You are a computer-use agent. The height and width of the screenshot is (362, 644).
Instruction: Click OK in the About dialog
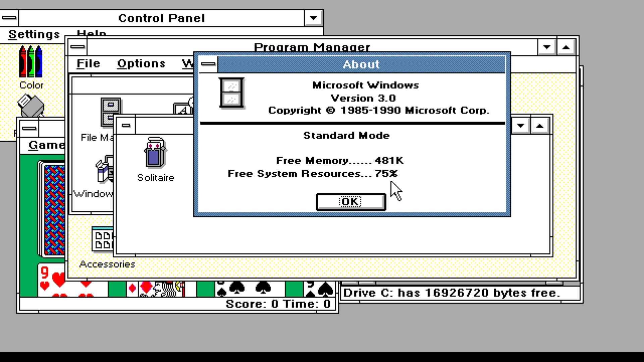point(351,202)
